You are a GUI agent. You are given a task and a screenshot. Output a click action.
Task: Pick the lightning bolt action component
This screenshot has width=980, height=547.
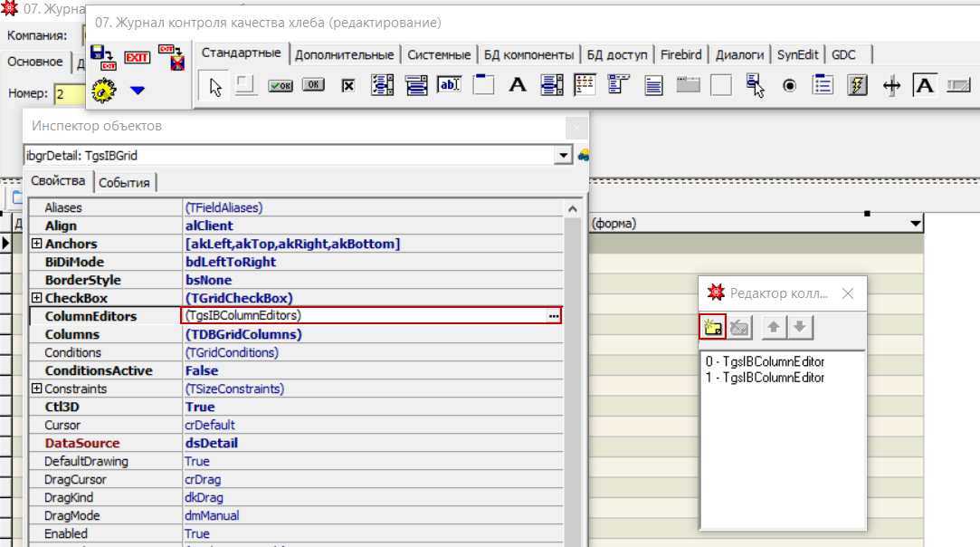click(857, 86)
